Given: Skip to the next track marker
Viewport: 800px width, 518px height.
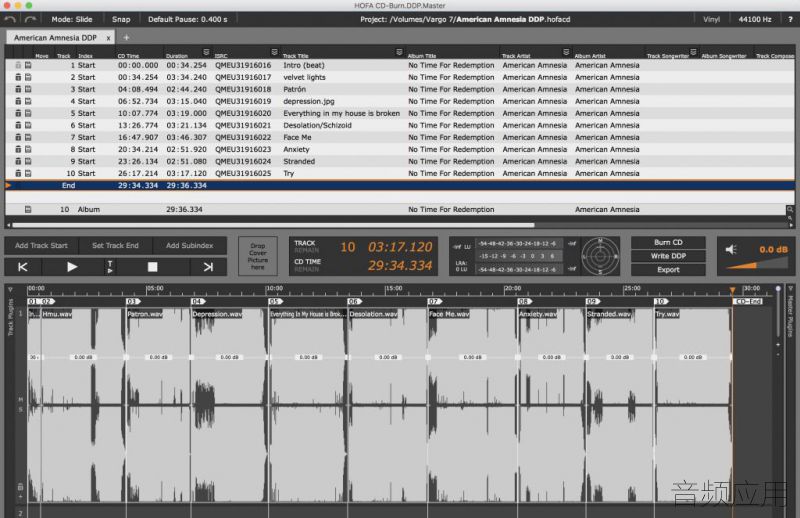Looking at the screenshot, I should click(208, 267).
